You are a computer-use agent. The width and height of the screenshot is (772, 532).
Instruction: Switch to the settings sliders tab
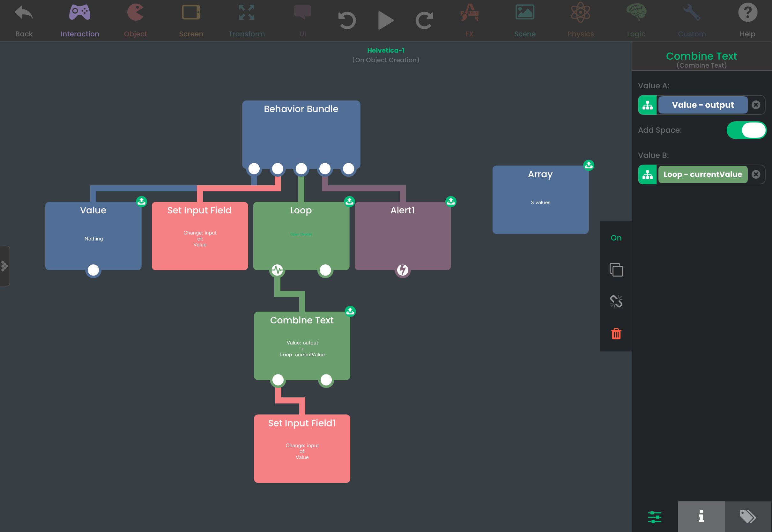coord(655,517)
